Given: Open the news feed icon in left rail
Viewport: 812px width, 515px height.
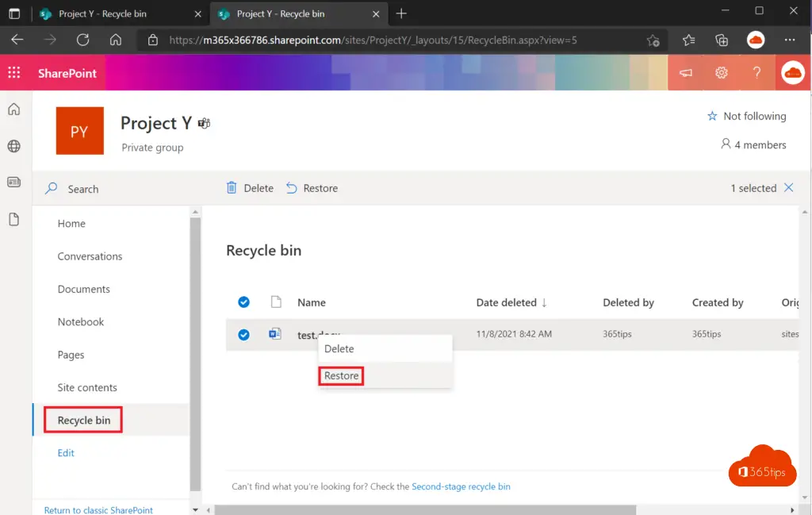Looking at the screenshot, I should (13, 182).
